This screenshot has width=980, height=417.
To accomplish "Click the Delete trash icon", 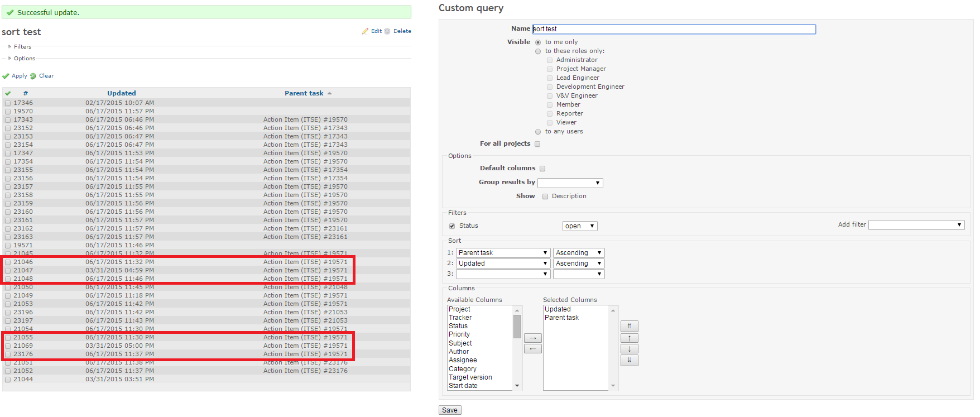I will pos(387,31).
